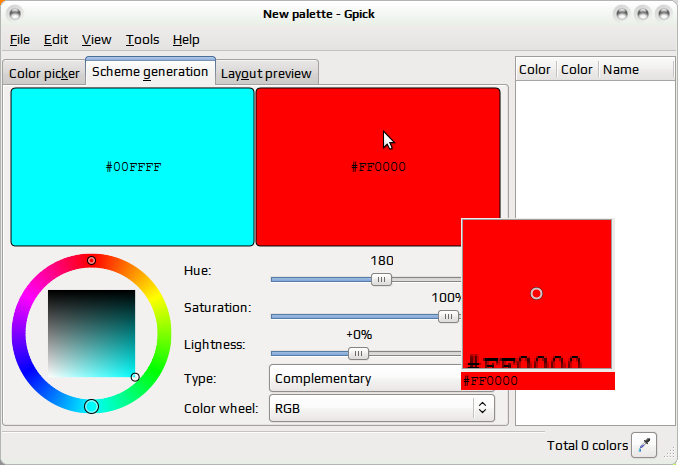Click the window menu button in title bar

pos(15,13)
